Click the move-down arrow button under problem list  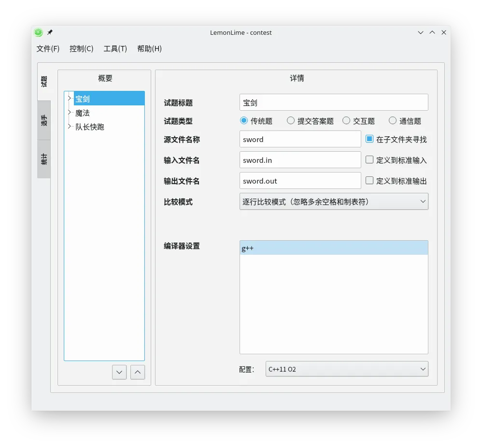tap(119, 372)
